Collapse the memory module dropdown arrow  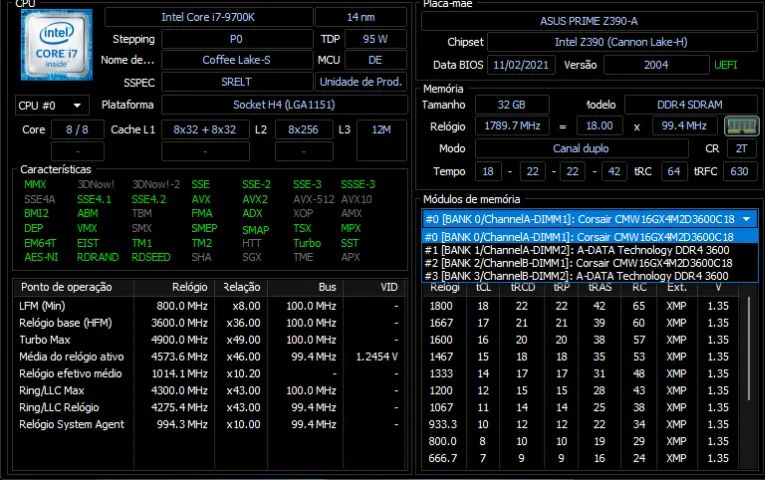[746, 219]
